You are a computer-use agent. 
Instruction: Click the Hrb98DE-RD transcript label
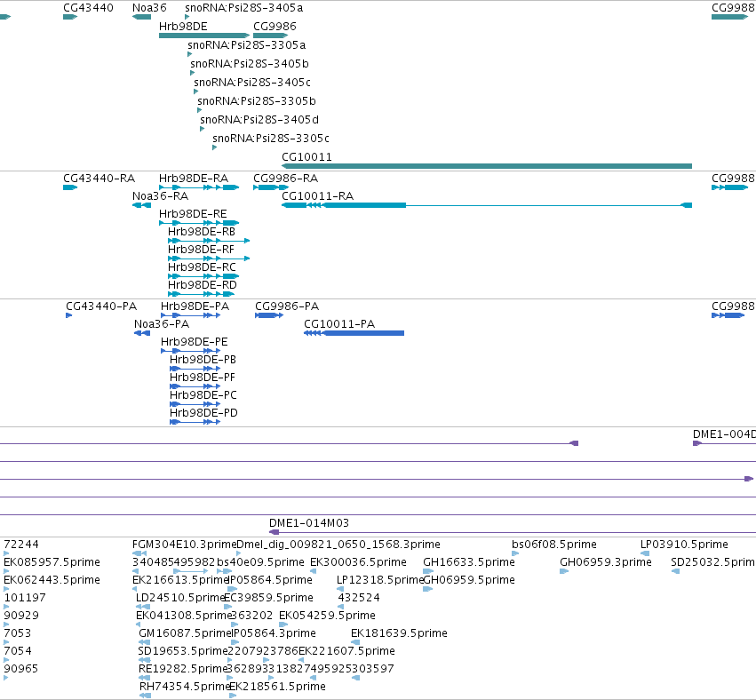tap(203, 285)
